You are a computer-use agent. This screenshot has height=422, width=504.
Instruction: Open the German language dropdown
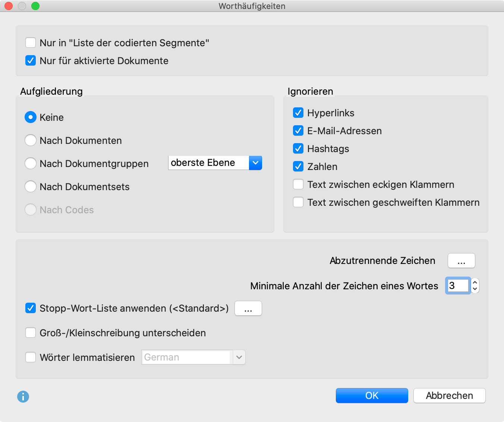(x=193, y=357)
